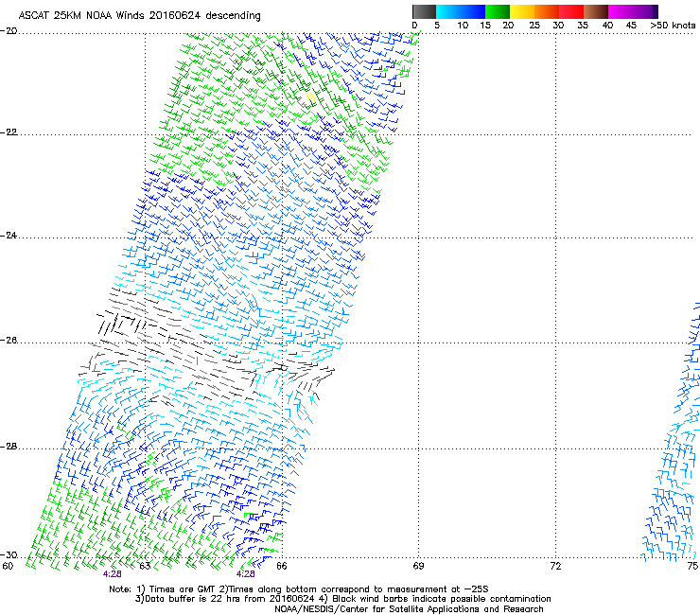Click the NOAA/NESDIS credit line
The height and width of the screenshot is (615, 700).
tap(409, 609)
